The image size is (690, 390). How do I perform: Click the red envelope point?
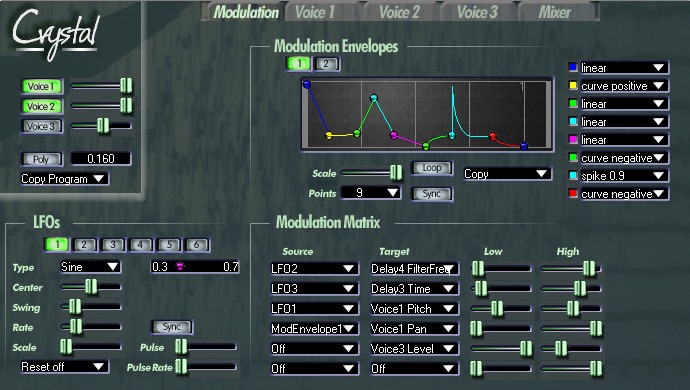493,136
